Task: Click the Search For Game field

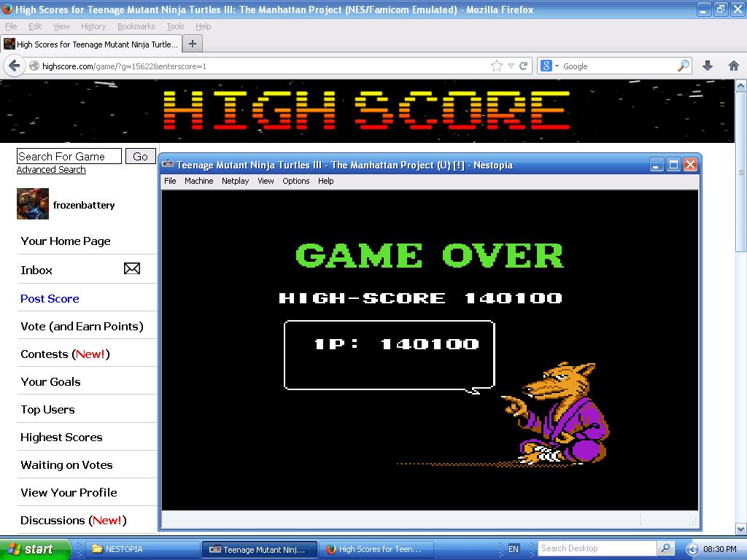Action: click(69, 156)
